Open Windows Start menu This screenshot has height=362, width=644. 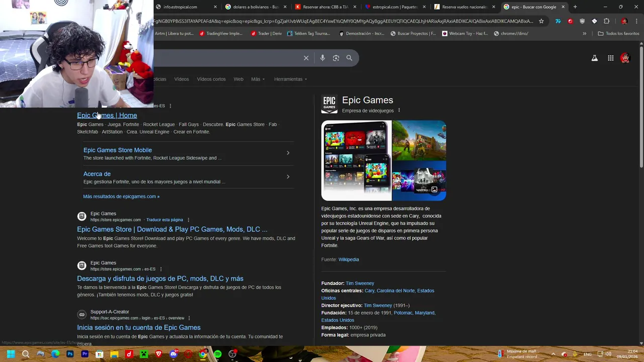tap(11, 354)
